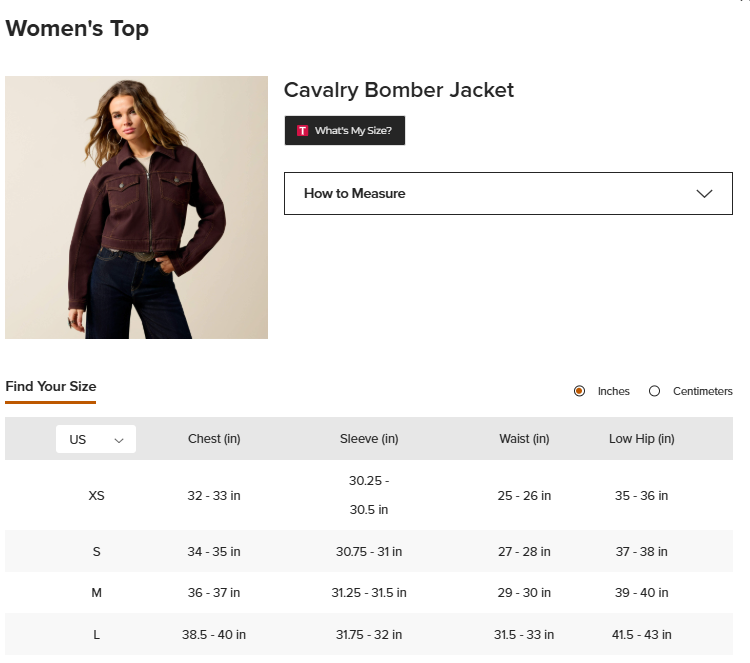This screenshot has height=663, width=750.
Task: Click the Chest (in) column header
Action: (x=214, y=439)
